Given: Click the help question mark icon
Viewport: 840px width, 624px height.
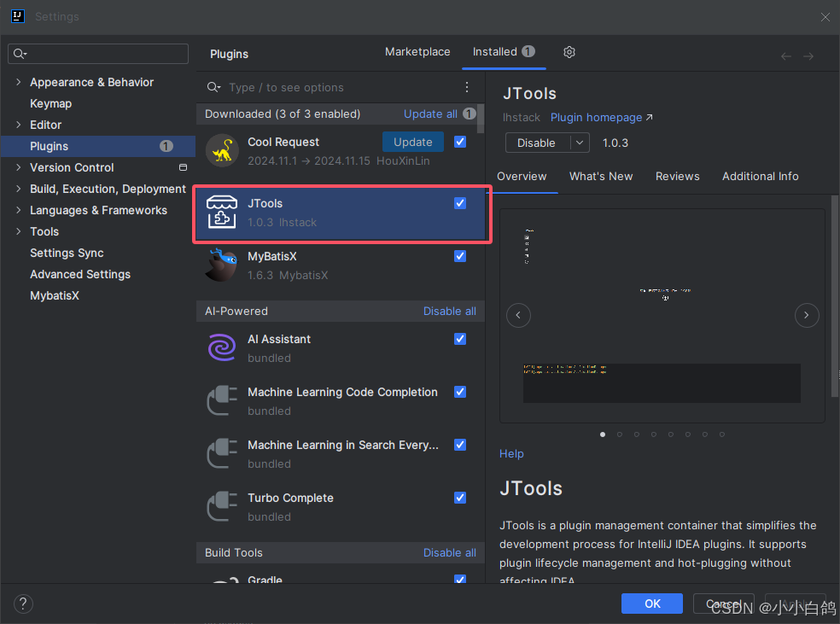Looking at the screenshot, I should (23, 604).
